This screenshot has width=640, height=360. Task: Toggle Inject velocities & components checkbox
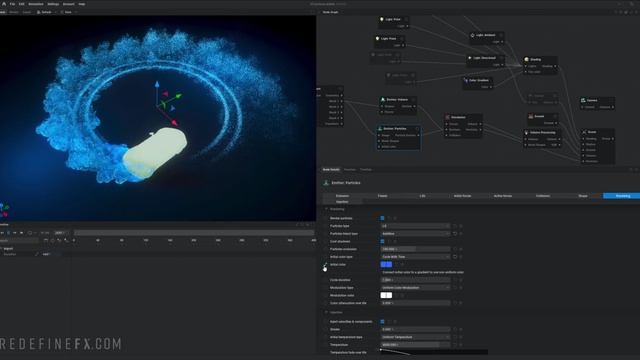click(382, 322)
